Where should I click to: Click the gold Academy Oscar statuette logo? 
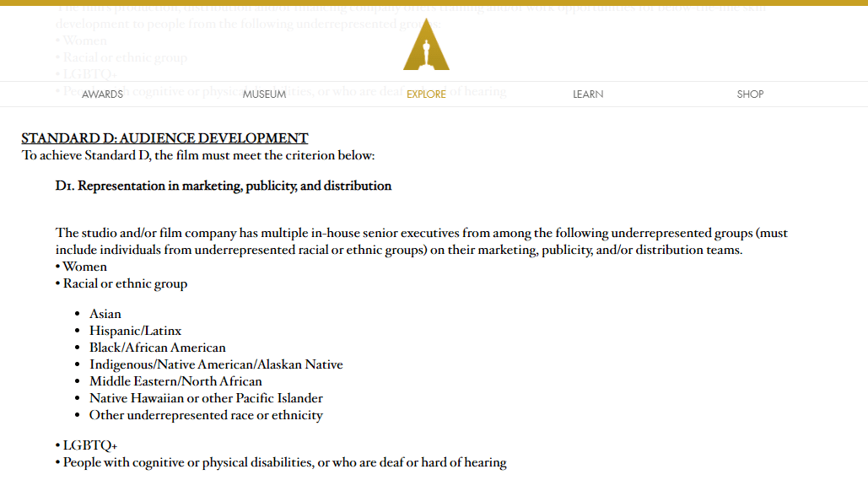(426, 45)
